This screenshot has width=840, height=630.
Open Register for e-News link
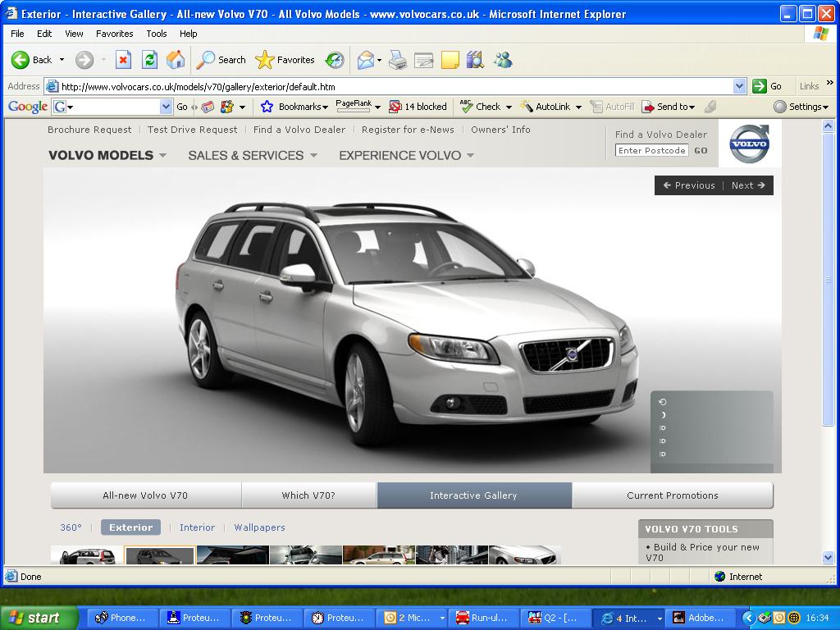coord(408,130)
